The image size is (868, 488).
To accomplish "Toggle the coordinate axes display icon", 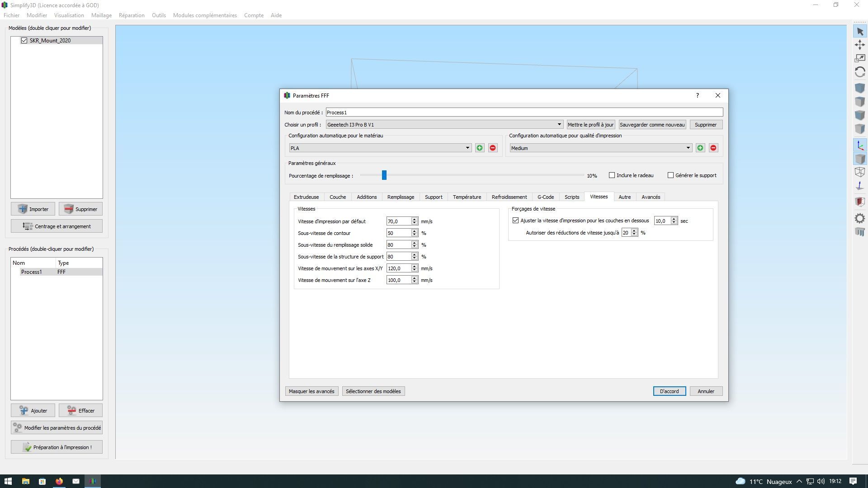I will point(860,145).
